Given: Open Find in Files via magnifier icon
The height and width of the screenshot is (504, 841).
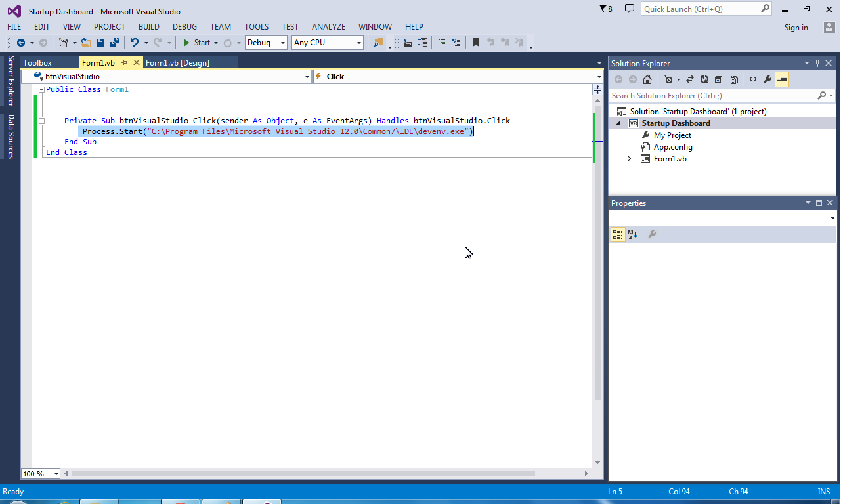Looking at the screenshot, I should [376, 42].
